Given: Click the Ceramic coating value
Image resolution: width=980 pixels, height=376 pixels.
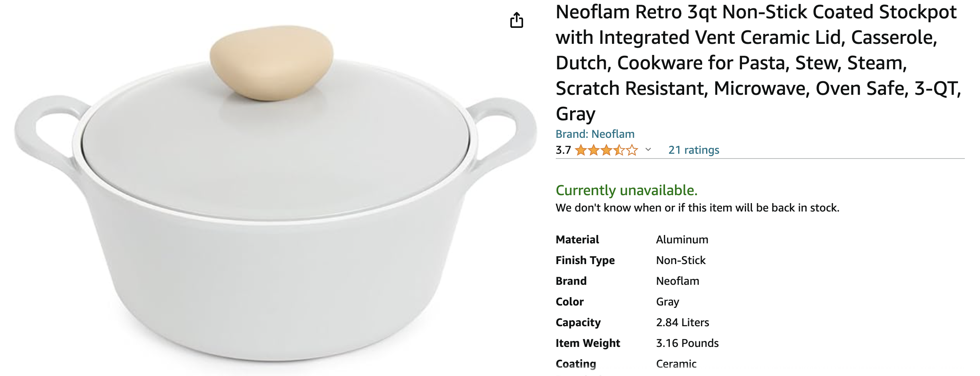Looking at the screenshot, I should point(676,364).
